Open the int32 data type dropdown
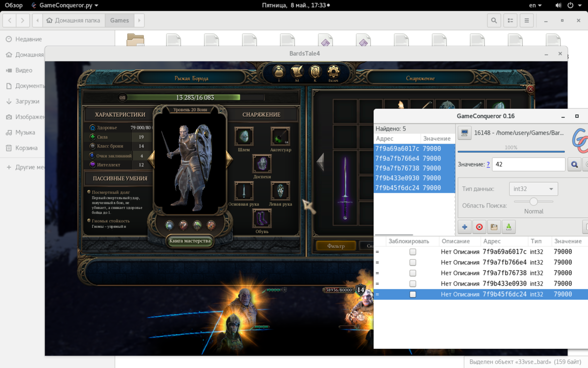 click(x=533, y=189)
